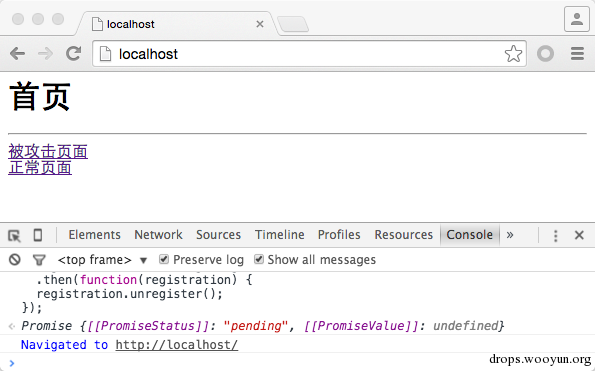
Task: Open the Sources tab
Action: tap(218, 235)
